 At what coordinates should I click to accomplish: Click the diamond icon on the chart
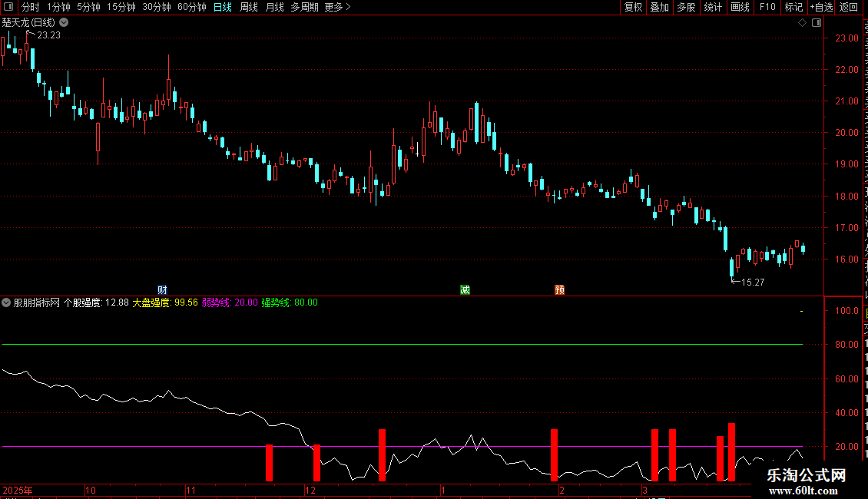[x=802, y=23]
